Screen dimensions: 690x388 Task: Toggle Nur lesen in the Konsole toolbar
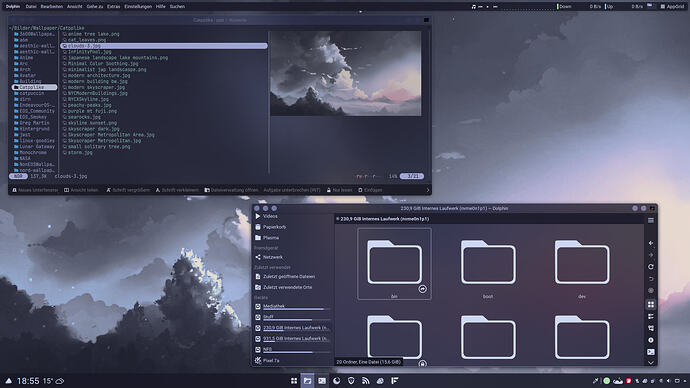pyautogui.click(x=339, y=190)
